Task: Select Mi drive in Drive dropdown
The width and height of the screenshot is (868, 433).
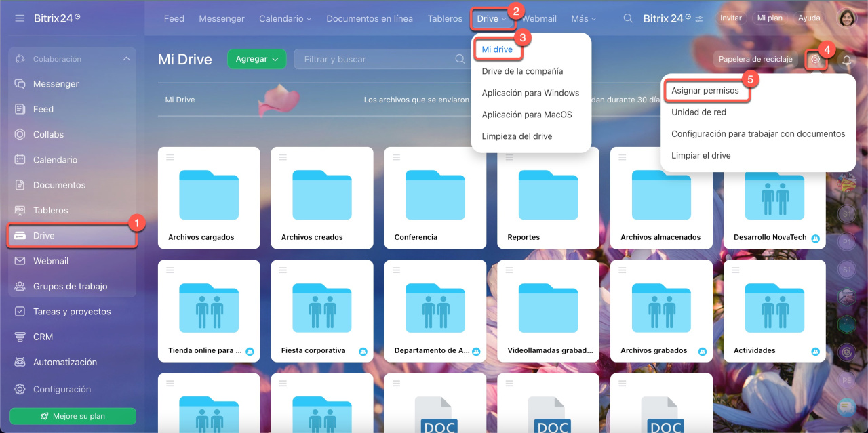Action: click(x=497, y=49)
